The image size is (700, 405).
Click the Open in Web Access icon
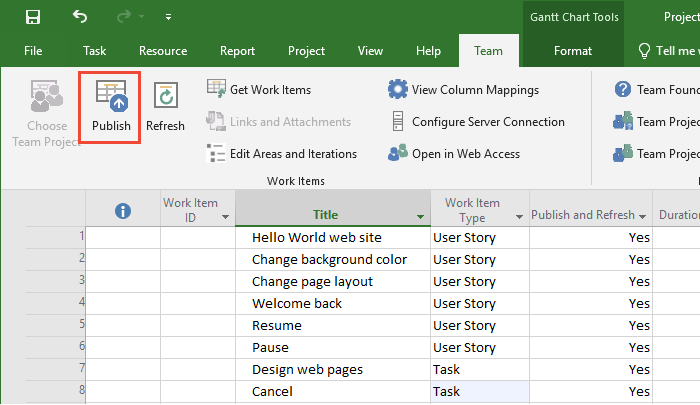coord(398,153)
